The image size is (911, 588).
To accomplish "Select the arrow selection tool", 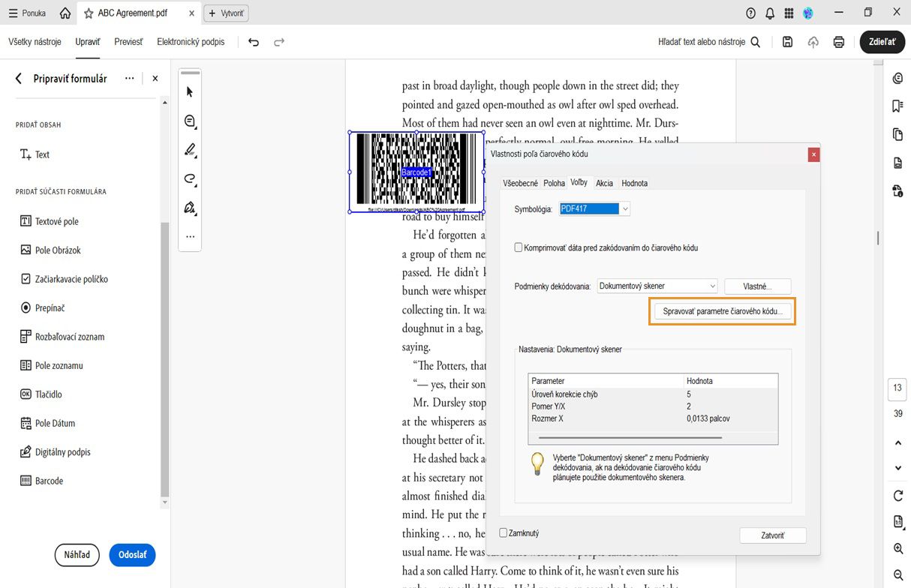I will (x=190, y=92).
